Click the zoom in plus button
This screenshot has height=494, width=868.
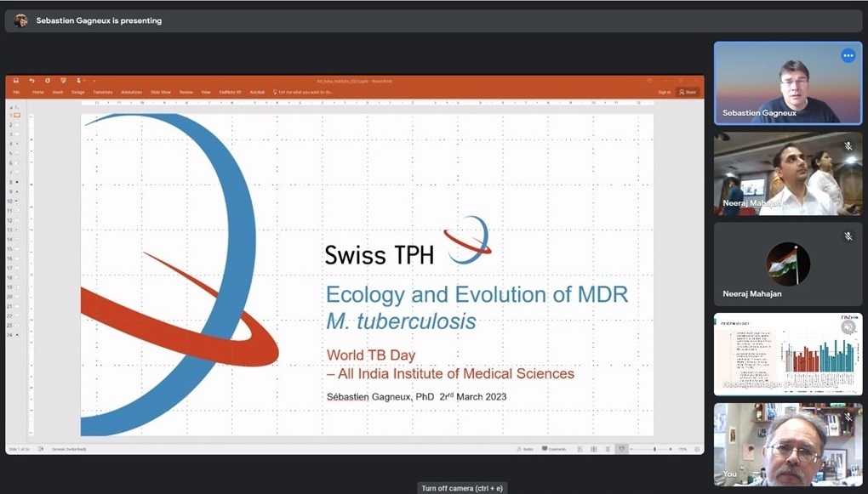[x=671, y=449]
